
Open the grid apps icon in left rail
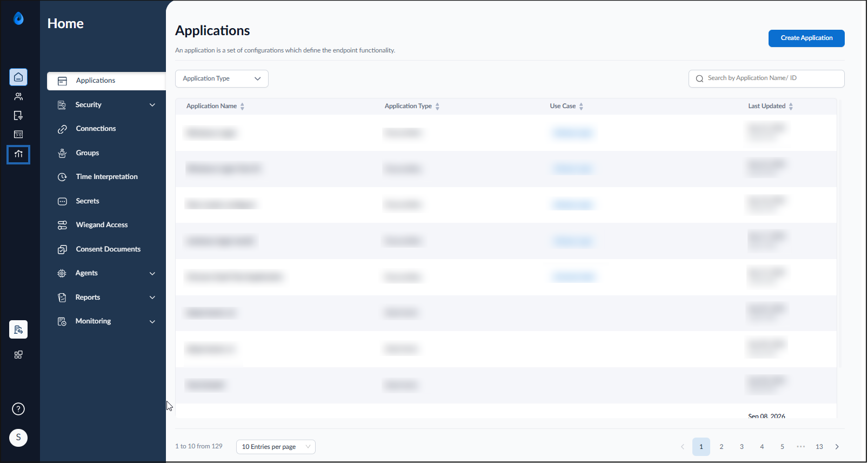click(x=18, y=355)
